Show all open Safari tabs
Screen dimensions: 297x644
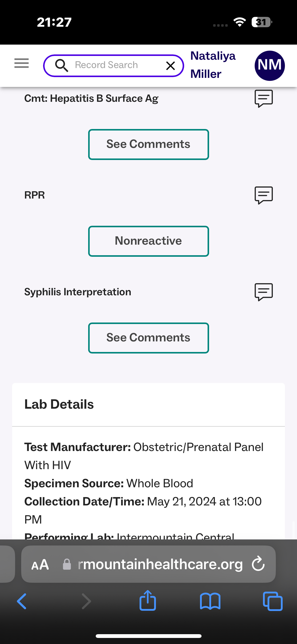273,601
